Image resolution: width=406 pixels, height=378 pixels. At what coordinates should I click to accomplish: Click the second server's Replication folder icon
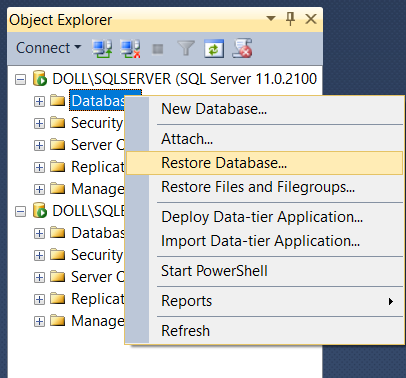tap(57, 298)
